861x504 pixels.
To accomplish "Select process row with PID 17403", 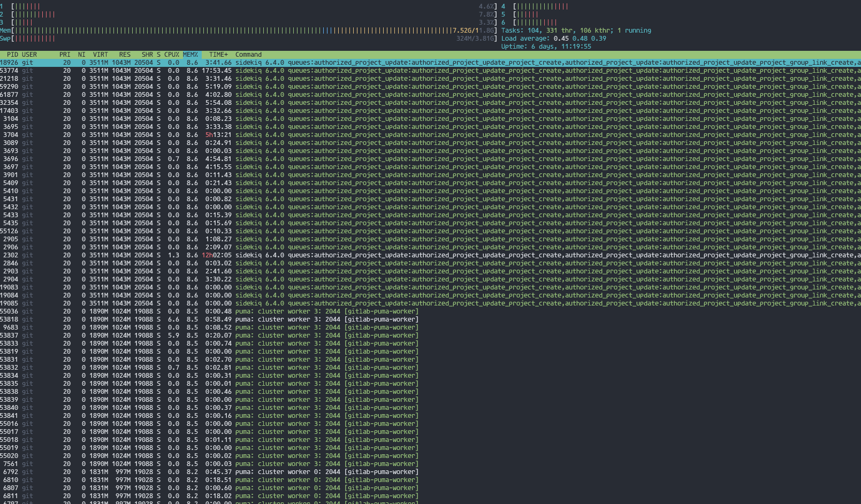I will (x=430, y=111).
